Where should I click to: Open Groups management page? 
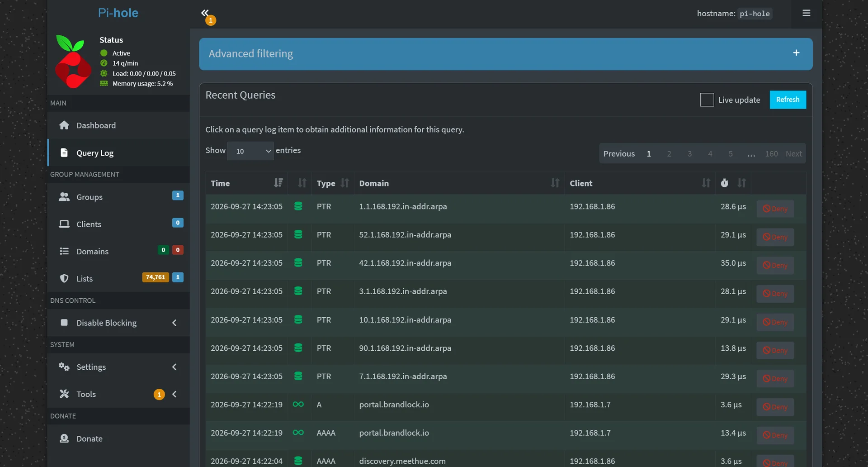[118, 197]
